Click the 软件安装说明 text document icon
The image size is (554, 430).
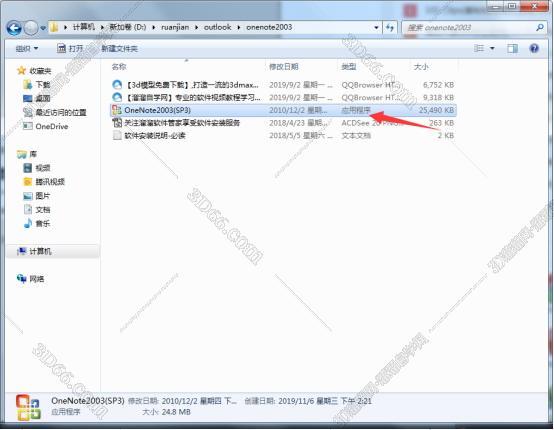(x=117, y=135)
